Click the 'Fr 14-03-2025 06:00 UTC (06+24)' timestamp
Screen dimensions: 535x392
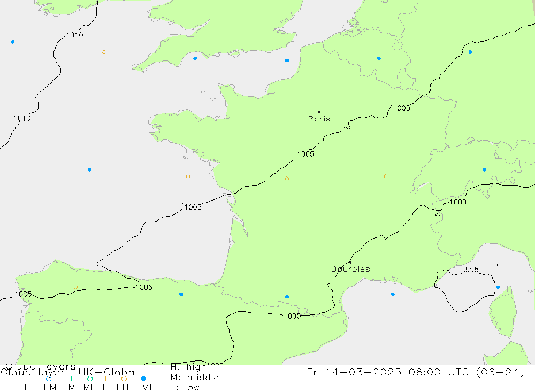pyautogui.click(x=416, y=372)
